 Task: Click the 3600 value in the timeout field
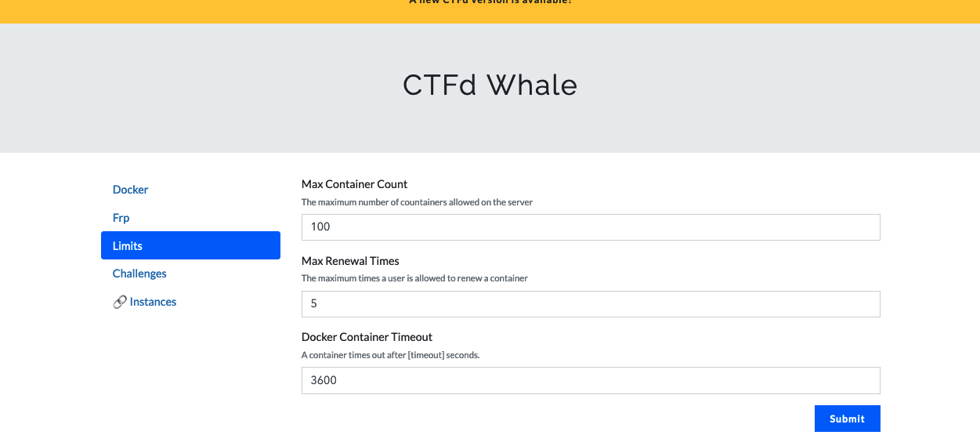(324, 380)
